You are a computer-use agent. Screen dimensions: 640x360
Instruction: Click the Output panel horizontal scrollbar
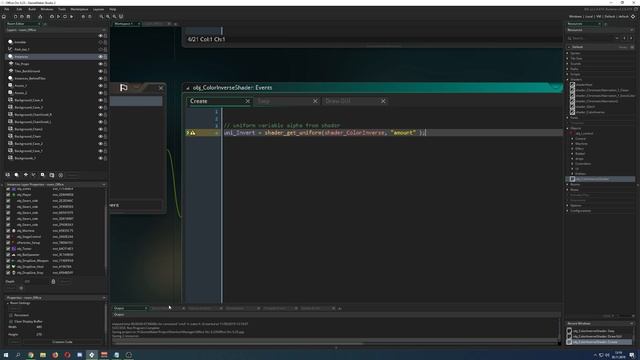237,343
